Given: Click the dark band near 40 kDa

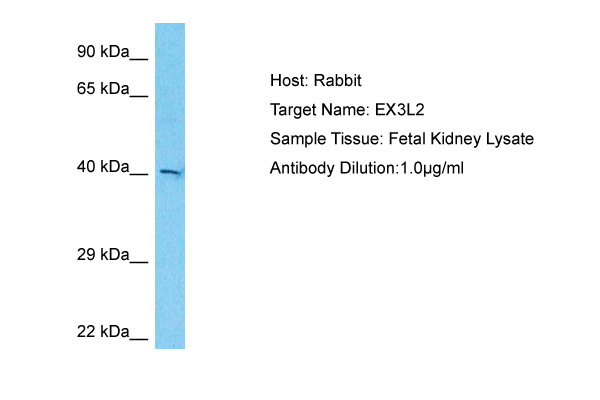Looking at the screenshot, I should click(x=170, y=172).
